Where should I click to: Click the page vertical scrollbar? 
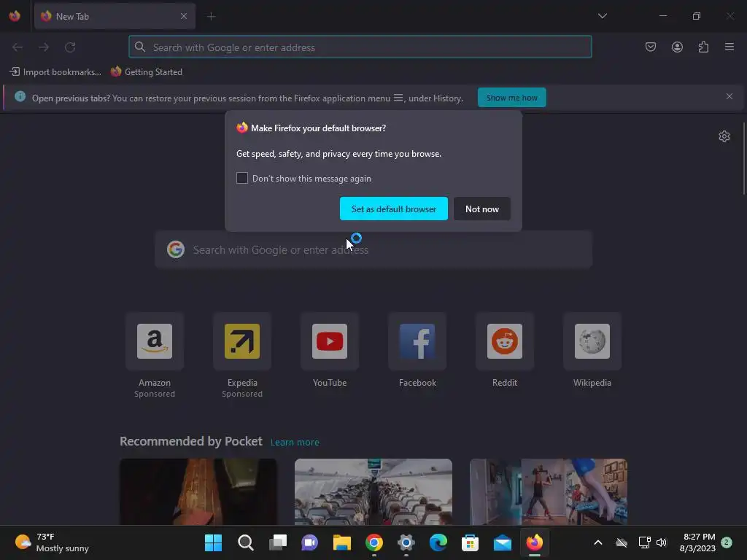(744, 158)
